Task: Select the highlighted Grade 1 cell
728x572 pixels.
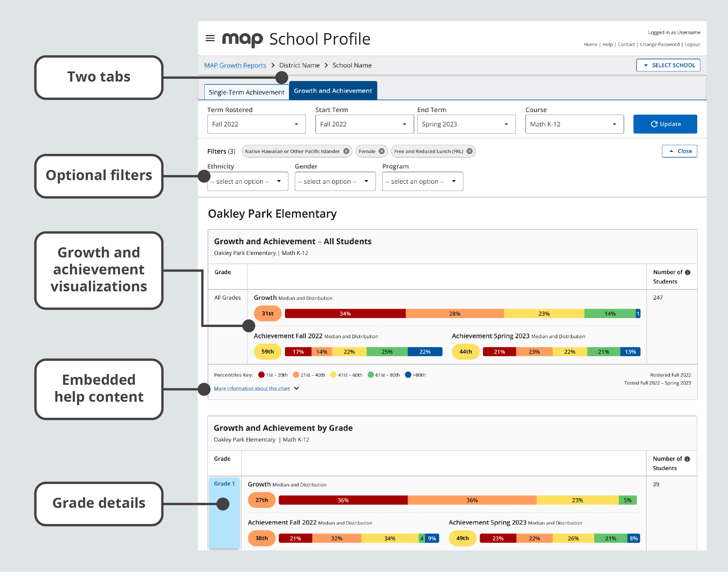Action: [x=224, y=484]
